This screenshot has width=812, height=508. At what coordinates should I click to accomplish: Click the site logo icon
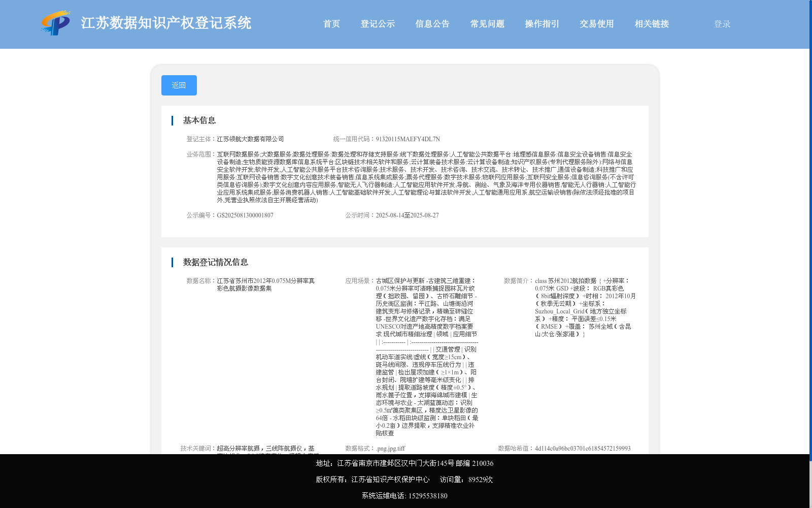(x=56, y=23)
